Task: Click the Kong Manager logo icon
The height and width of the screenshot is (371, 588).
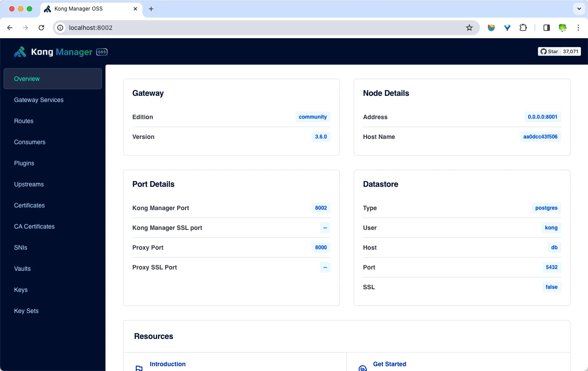Action: point(20,52)
